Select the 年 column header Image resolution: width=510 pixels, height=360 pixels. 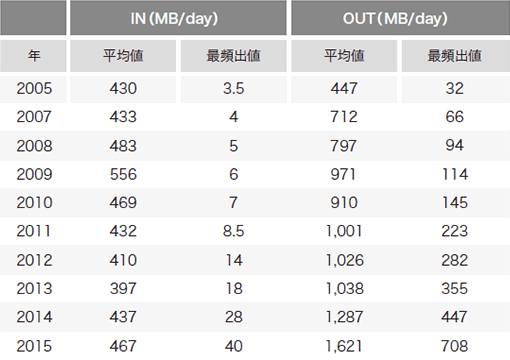(33, 56)
